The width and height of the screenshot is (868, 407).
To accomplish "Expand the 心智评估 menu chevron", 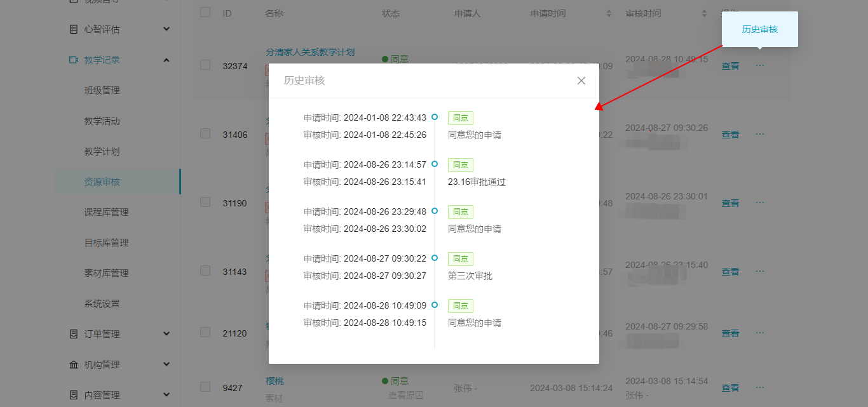I will [x=166, y=29].
